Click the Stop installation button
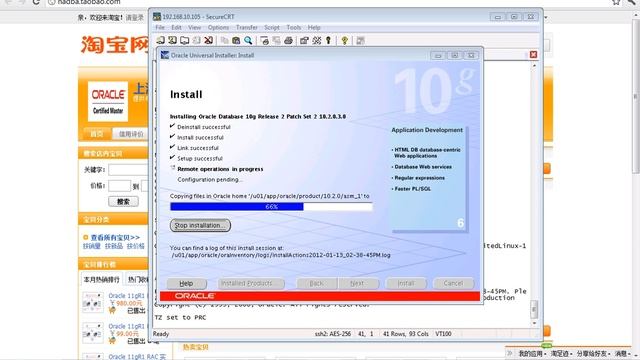640x360 pixels. pos(200,225)
